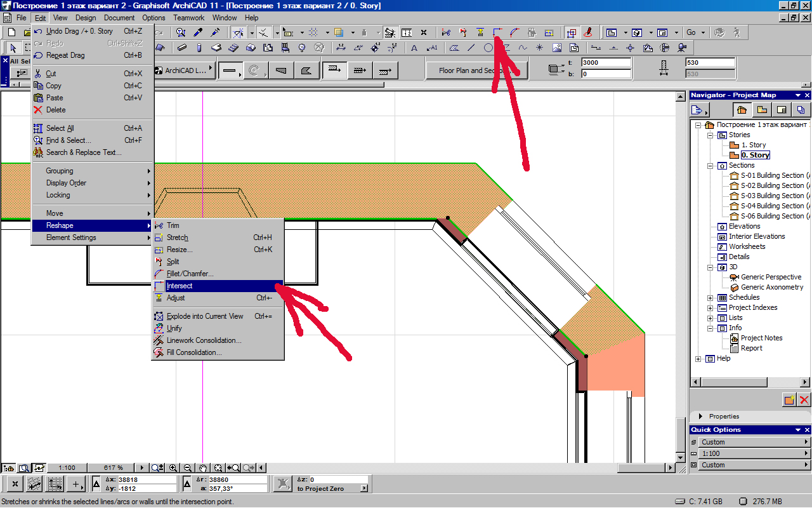Toggle Trace Reference red pencil icon

coord(589,32)
